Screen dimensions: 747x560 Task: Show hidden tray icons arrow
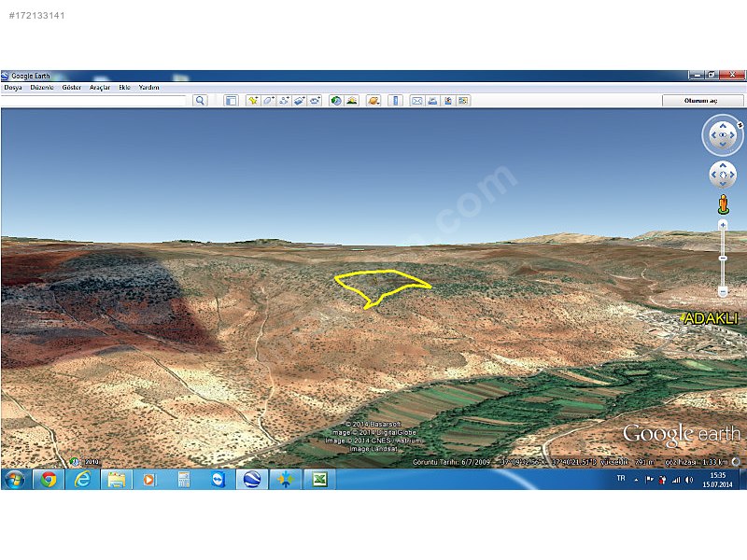636,480
